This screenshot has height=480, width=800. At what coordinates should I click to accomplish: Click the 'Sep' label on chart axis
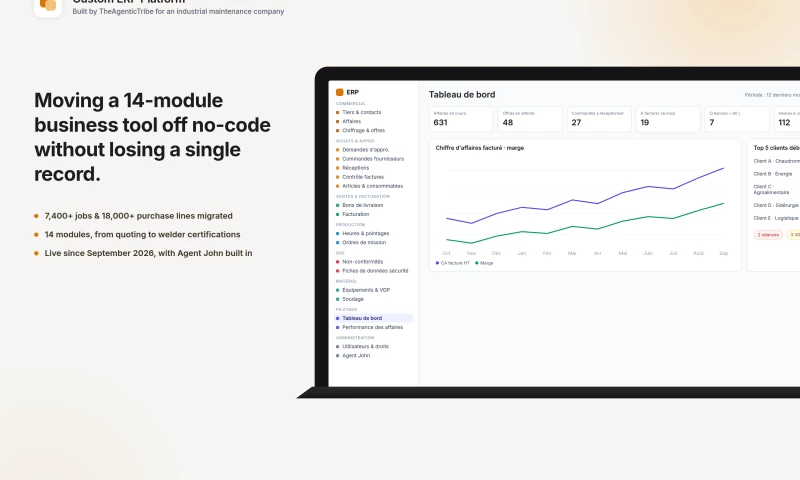pyautogui.click(x=723, y=253)
